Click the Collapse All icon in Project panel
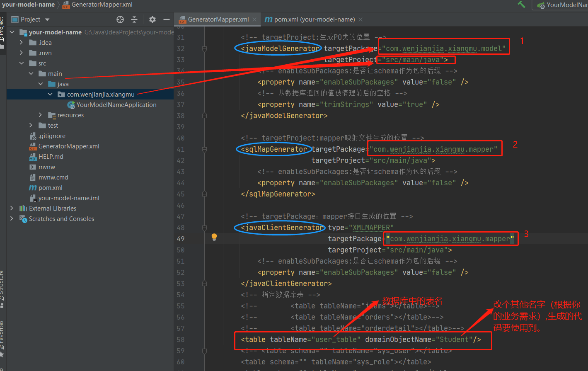The width and height of the screenshot is (588, 371). (134, 19)
